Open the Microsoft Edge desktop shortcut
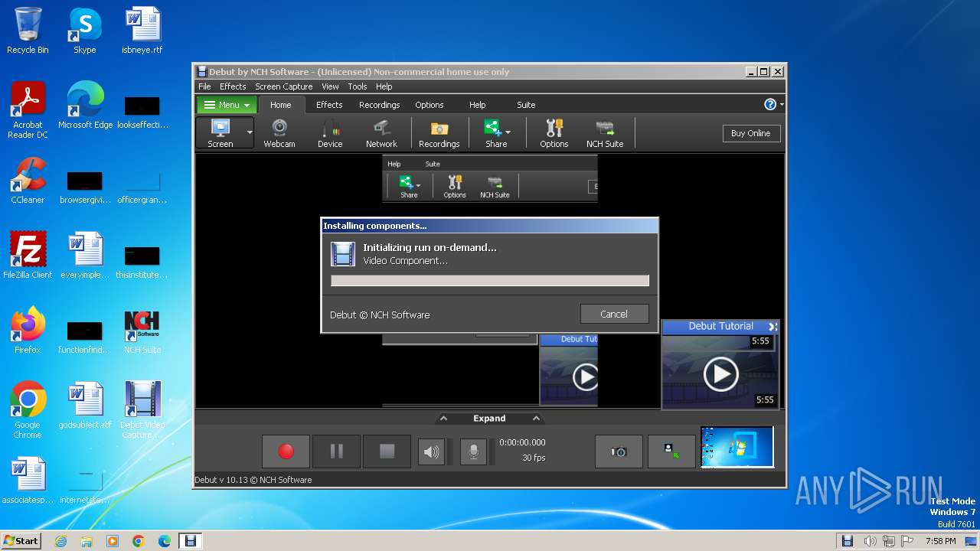Image resolution: width=980 pixels, height=551 pixels. click(85, 106)
